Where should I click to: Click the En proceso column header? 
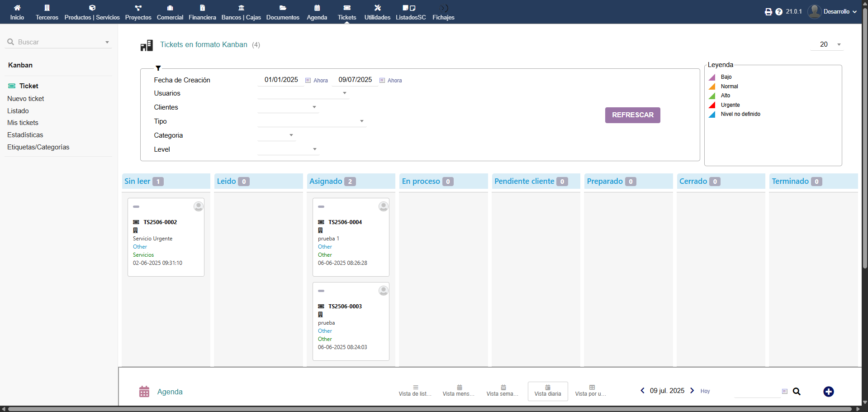[x=444, y=181]
